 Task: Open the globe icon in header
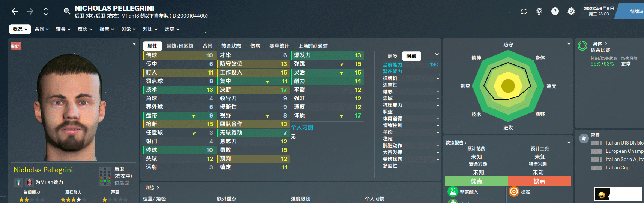coord(539,11)
